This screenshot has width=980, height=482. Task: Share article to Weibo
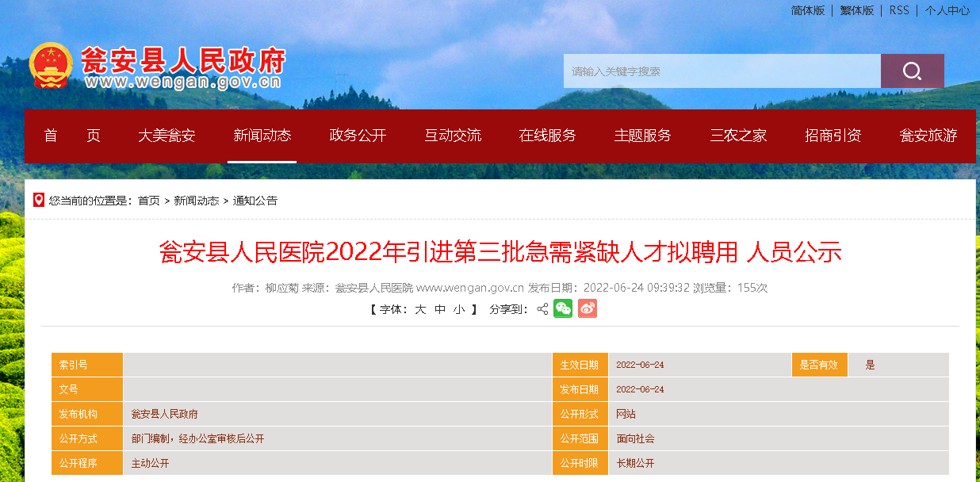(587, 309)
